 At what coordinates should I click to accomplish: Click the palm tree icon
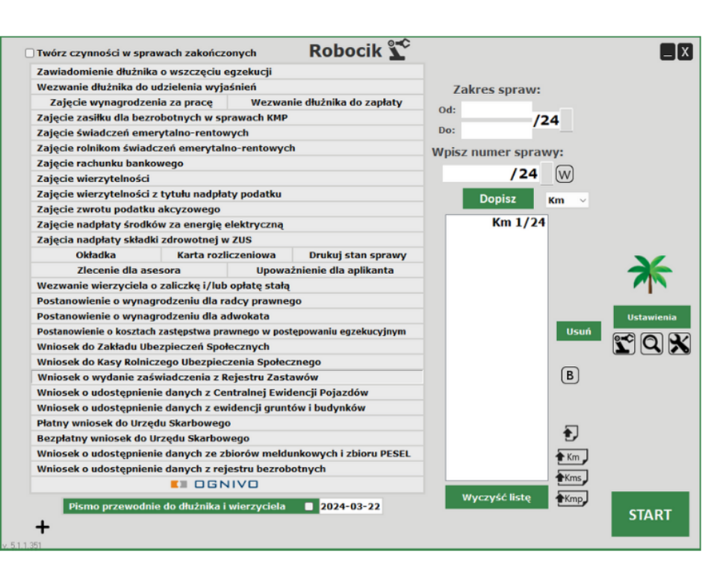(x=650, y=274)
